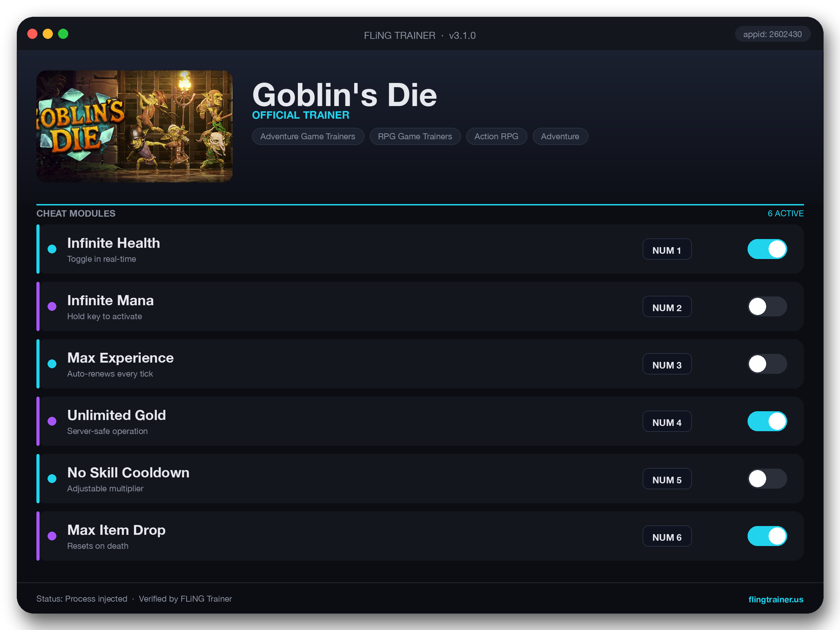The width and height of the screenshot is (840, 630).
Task: Open the flingtrainer.us link
Action: tap(776, 599)
